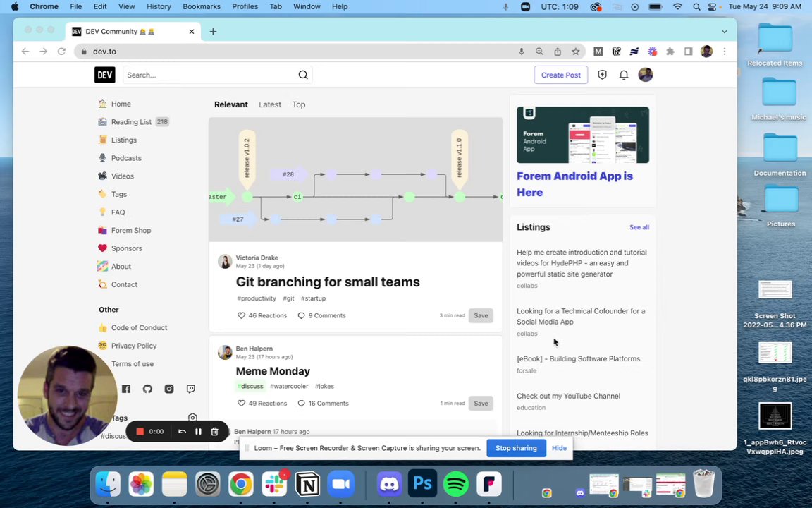Open Photoshop from the dock
This screenshot has height=508, width=812.
tap(423, 484)
